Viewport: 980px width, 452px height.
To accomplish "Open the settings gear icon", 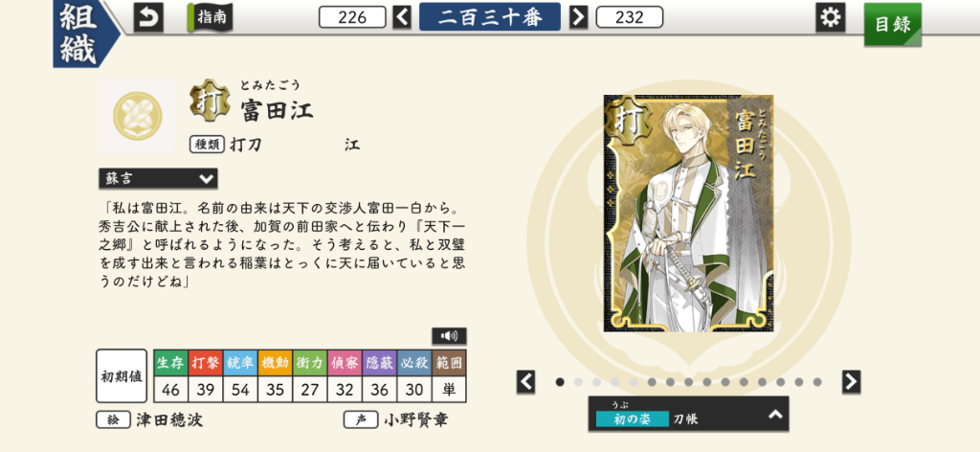I will click(x=830, y=17).
